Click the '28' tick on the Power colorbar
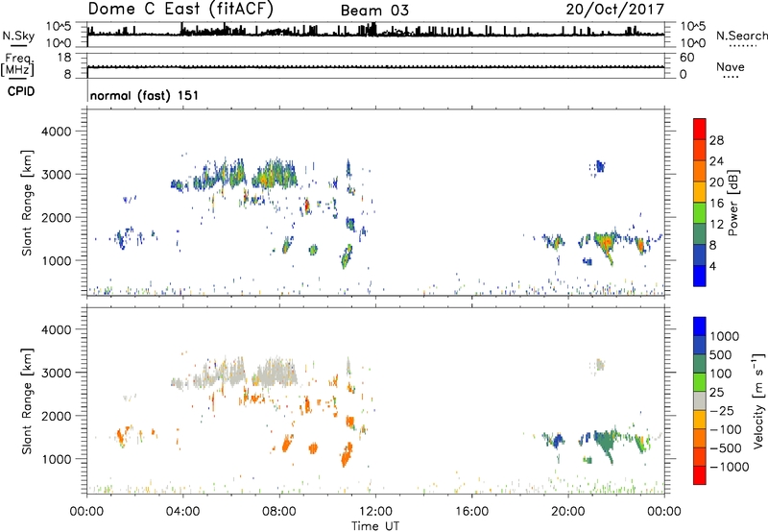Image resolution: width=768 pixels, height=532 pixels. pyautogui.click(x=716, y=140)
